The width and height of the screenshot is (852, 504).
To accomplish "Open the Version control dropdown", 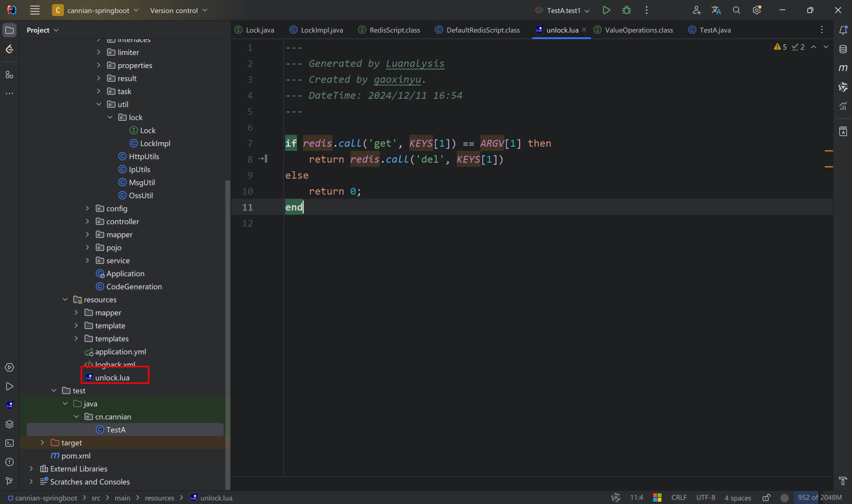I will pyautogui.click(x=178, y=11).
